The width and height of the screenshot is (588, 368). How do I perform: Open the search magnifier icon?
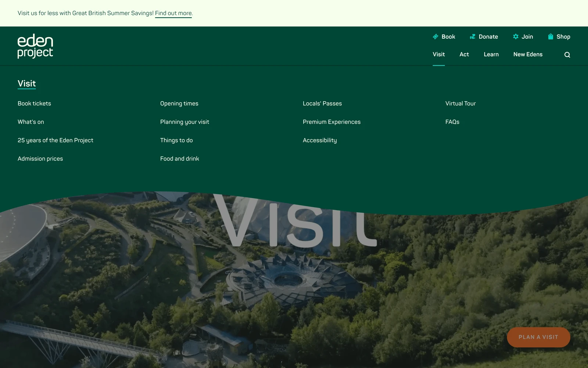point(567,55)
